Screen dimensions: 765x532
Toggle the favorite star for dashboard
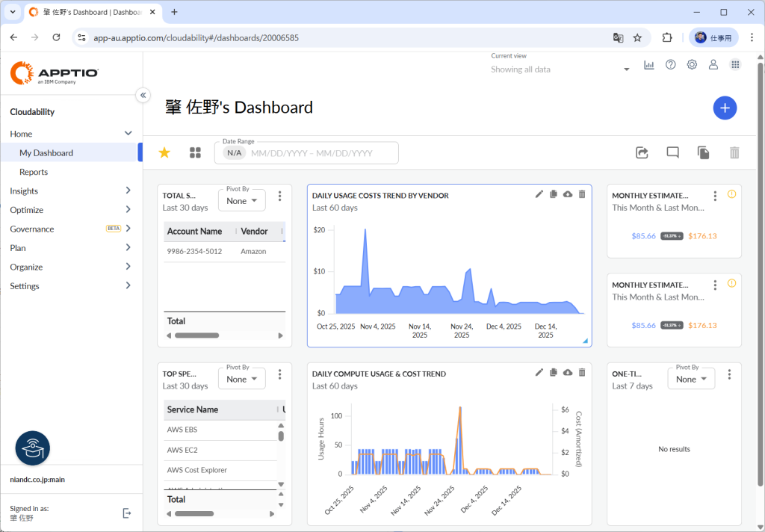(x=164, y=152)
